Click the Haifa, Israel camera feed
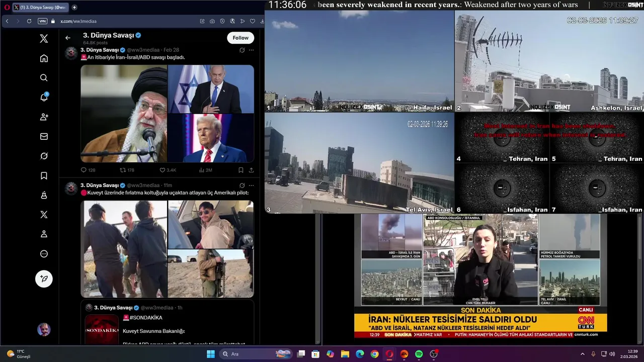 tap(359, 61)
